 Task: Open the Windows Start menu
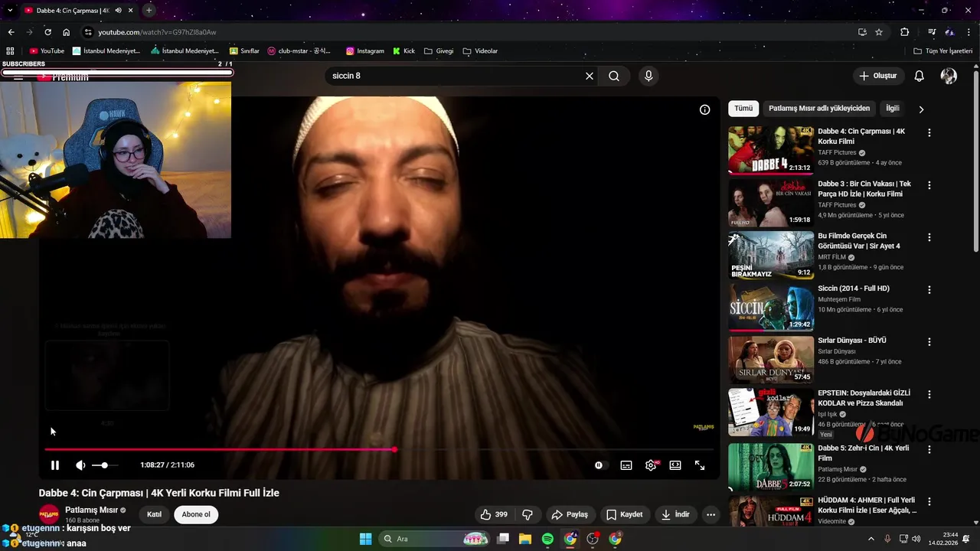(x=365, y=539)
